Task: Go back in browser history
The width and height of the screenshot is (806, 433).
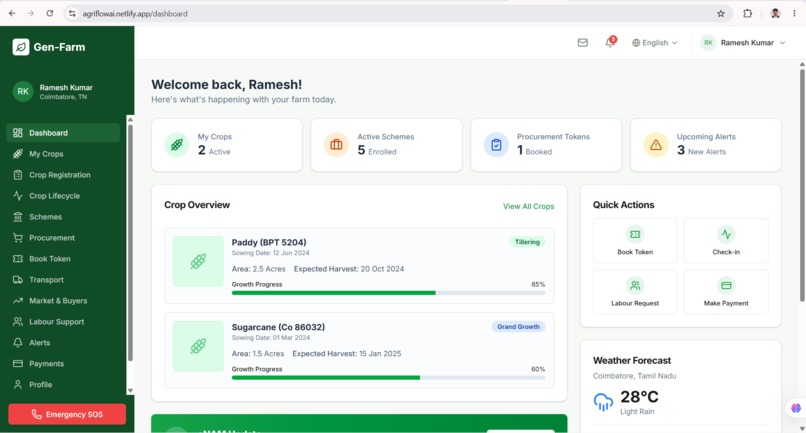Action: 12,13
